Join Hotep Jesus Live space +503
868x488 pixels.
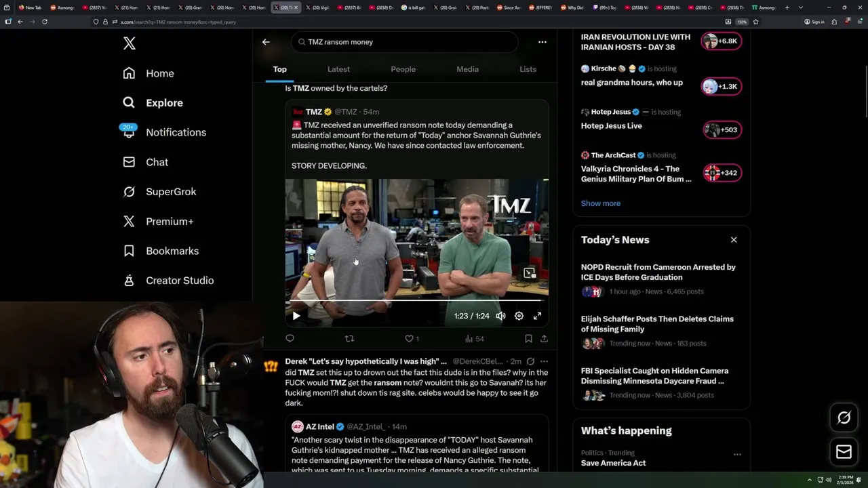(722, 129)
